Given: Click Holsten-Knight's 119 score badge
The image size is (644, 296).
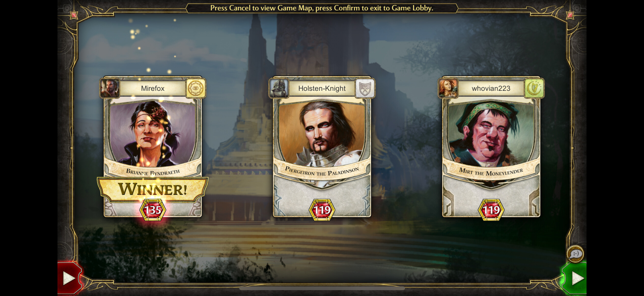Looking at the screenshot, I should tap(322, 210).
